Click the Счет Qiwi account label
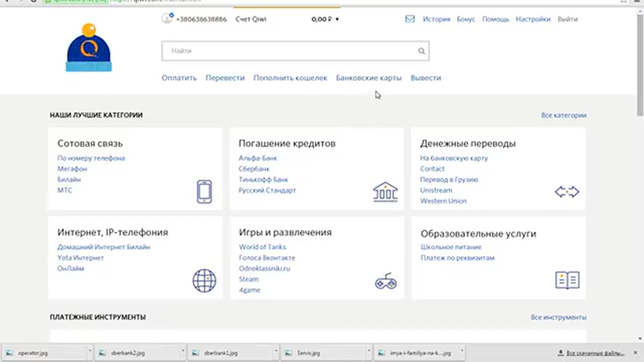The height and width of the screenshot is (362, 644). click(x=251, y=19)
